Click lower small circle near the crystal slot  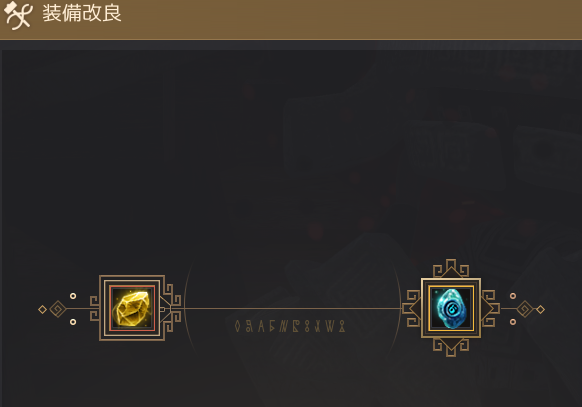coord(73,322)
